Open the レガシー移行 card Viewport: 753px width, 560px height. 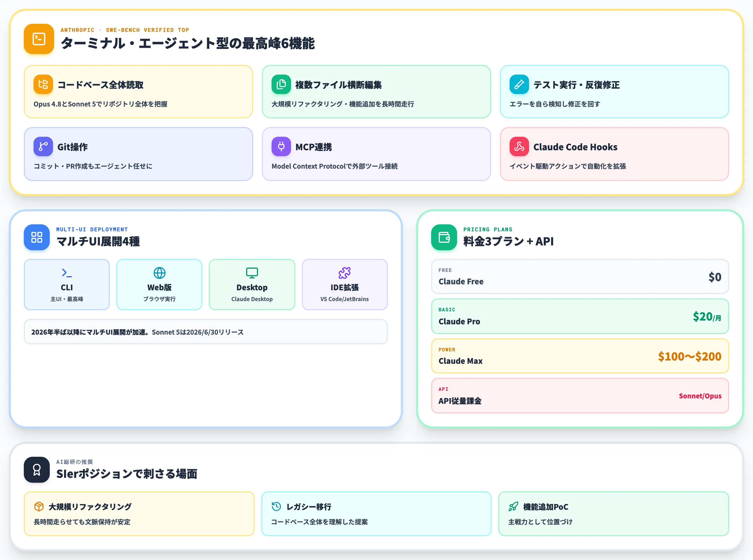[x=376, y=514]
